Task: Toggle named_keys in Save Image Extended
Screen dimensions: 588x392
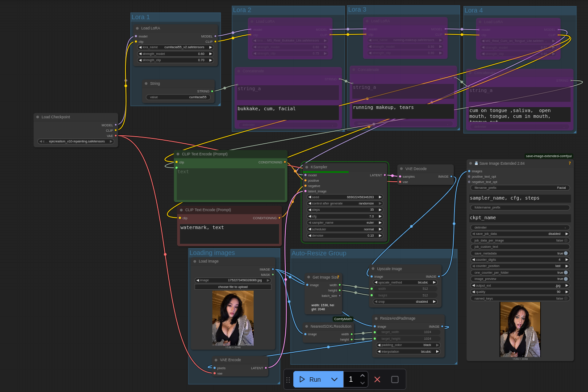Action: pos(566,298)
